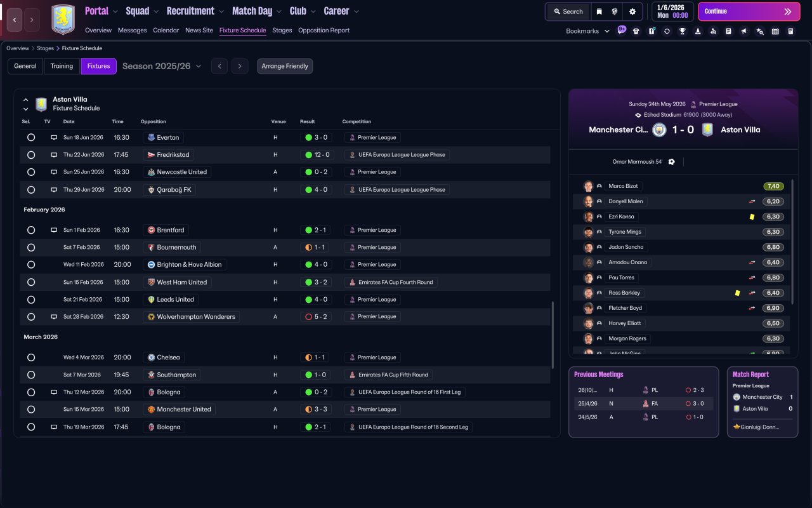Click the refresh arrows bookmark icon

667,31
